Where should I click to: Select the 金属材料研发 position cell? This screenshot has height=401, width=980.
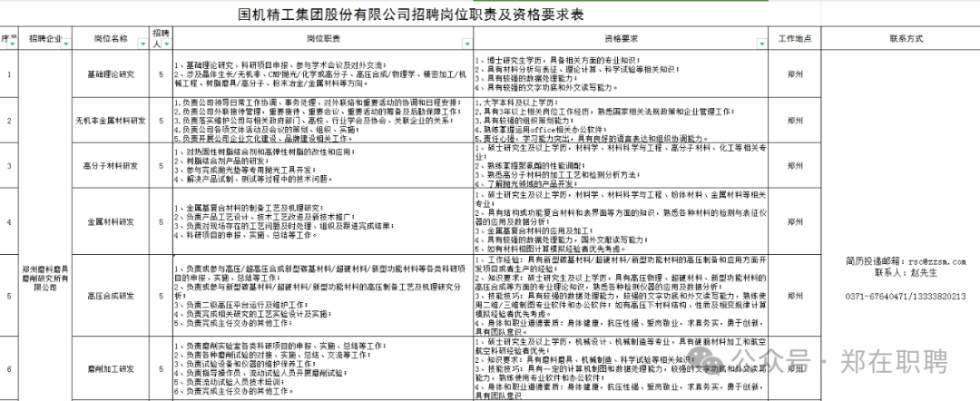111,221
